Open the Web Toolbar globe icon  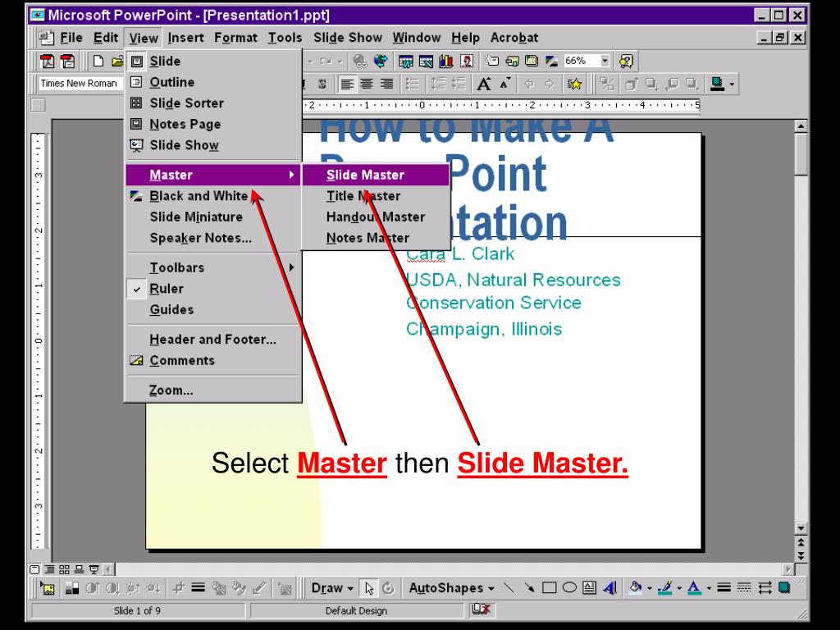tap(381, 61)
